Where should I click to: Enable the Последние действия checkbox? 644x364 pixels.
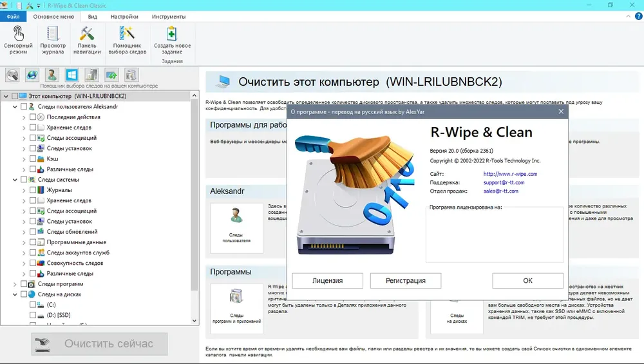coord(33,117)
